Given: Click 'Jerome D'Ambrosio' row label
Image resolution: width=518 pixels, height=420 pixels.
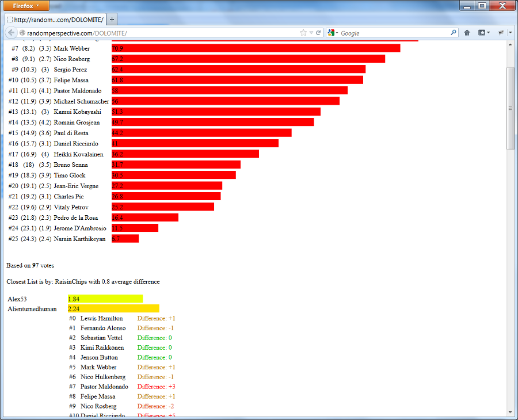Looking at the screenshot, I should (x=80, y=228).
